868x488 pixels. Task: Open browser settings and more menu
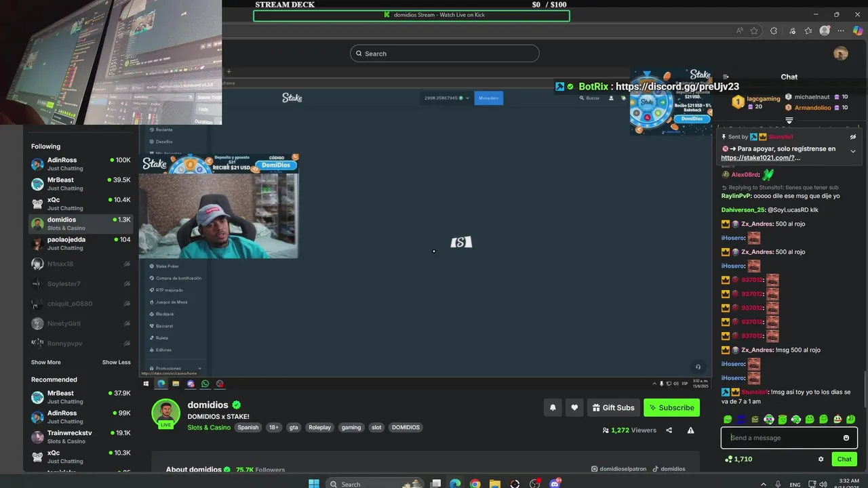[x=841, y=30]
